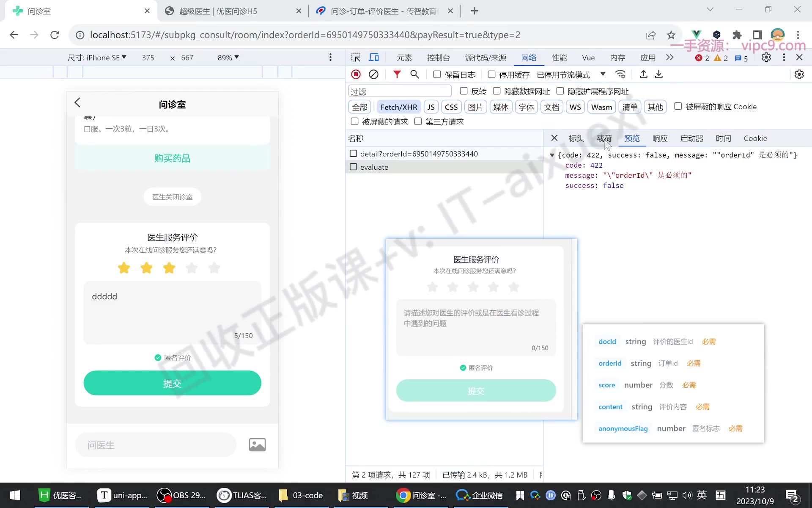This screenshot has height=508, width=812.
Task: Toggle the red filter funnel icon
Action: click(397, 75)
